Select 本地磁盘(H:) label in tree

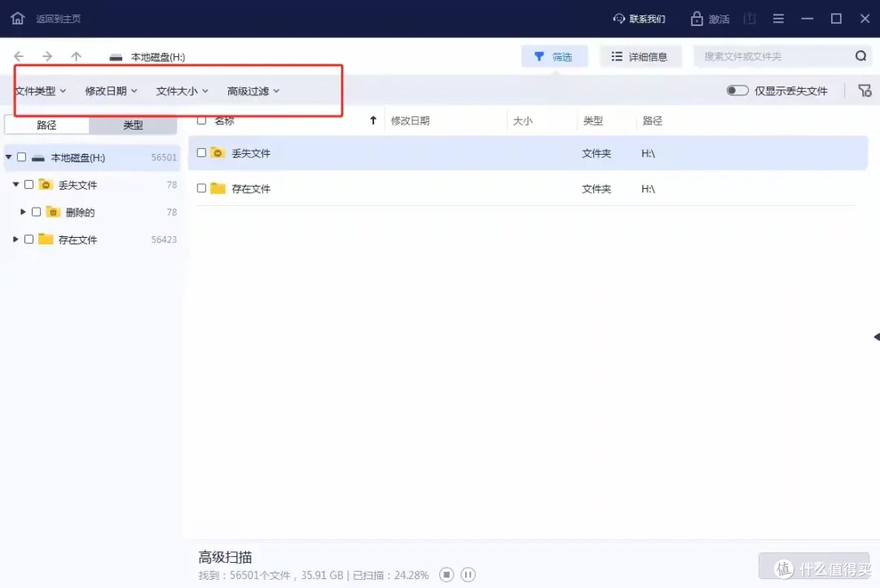(x=78, y=158)
